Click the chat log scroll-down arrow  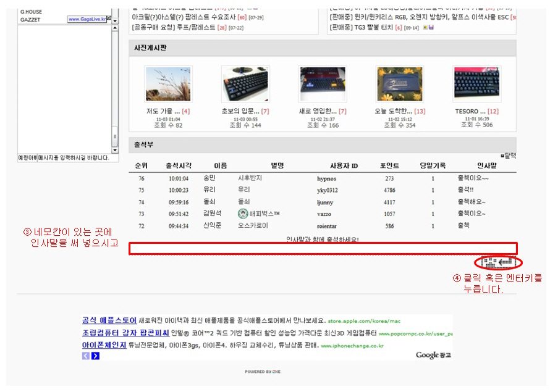click(115, 150)
